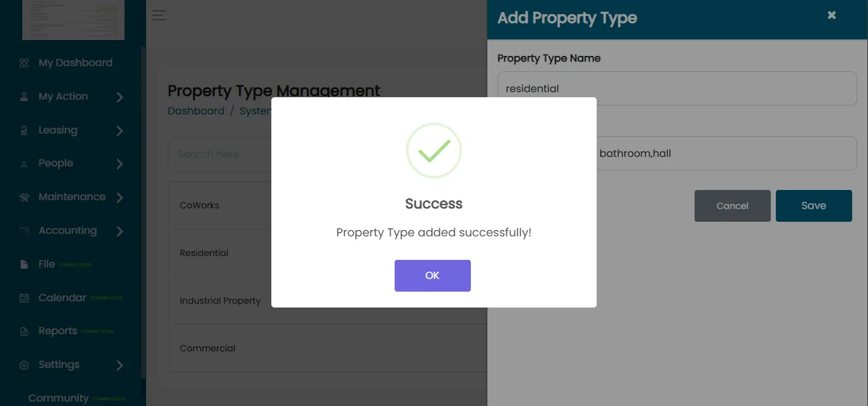Viewport: 868px width, 406px height.
Task: Click the Leasing lock icon
Action: (24, 130)
